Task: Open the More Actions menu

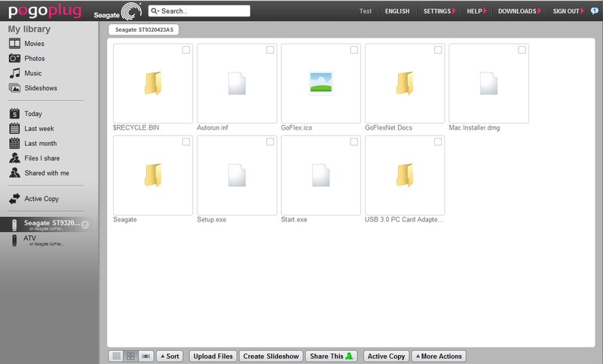Action: tap(439, 356)
